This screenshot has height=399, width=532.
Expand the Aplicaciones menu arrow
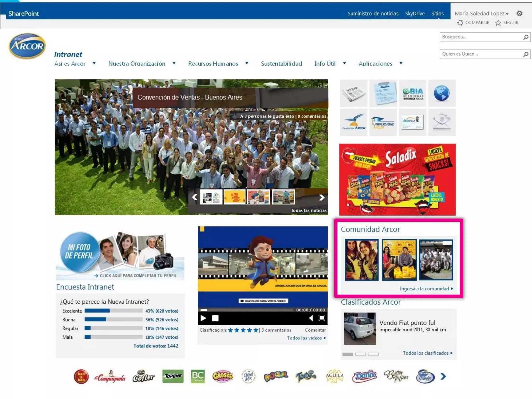point(401,63)
